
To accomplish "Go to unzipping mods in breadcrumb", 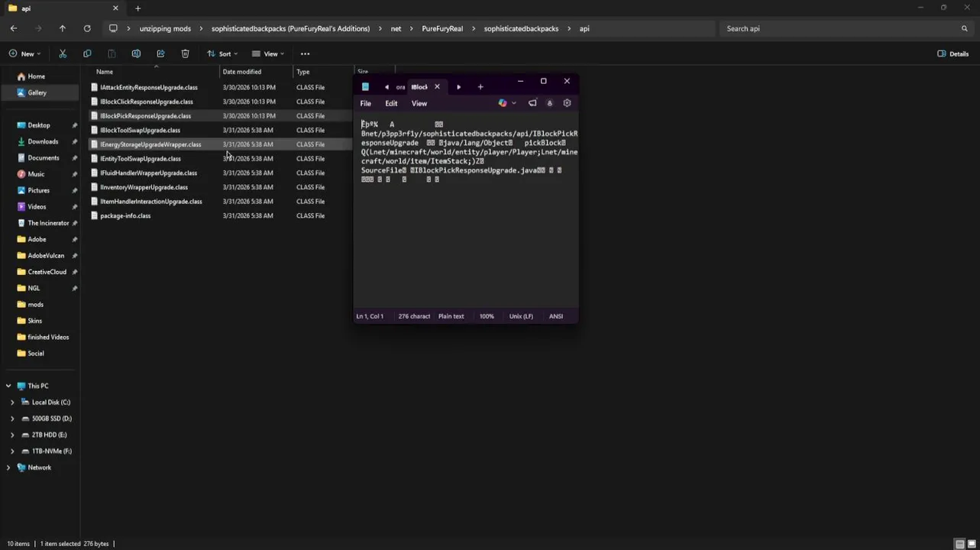I will [x=165, y=28].
